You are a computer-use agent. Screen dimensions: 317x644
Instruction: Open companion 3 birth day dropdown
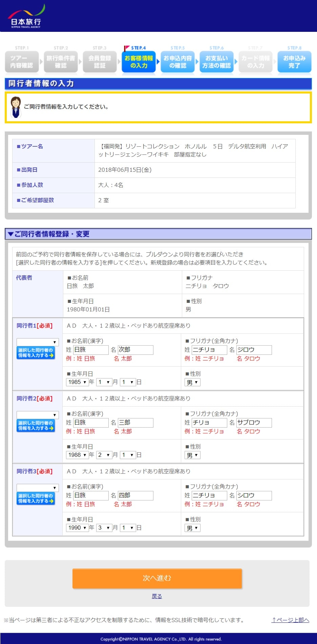pos(128,528)
